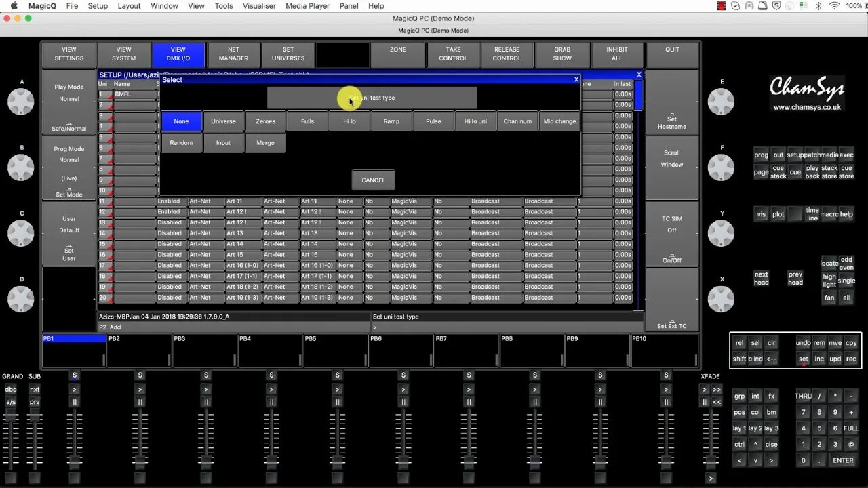Toggle the blind button

coord(755,359)
